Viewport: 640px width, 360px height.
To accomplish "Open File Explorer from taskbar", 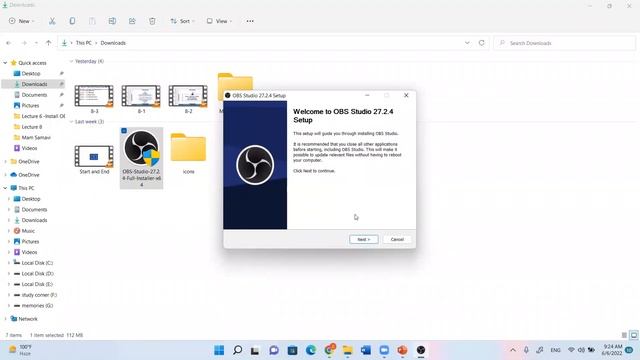I will [x=347, y=350].
